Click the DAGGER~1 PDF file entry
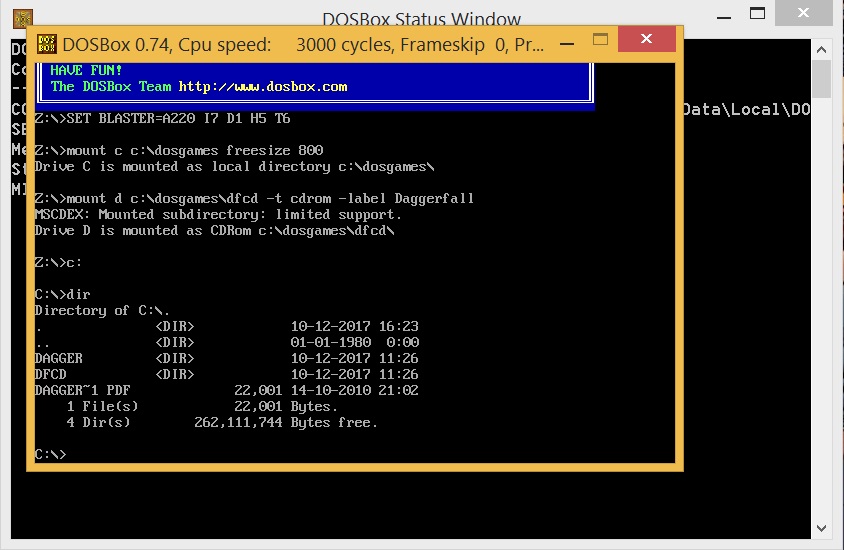844x550 pixels. (226, 390)
